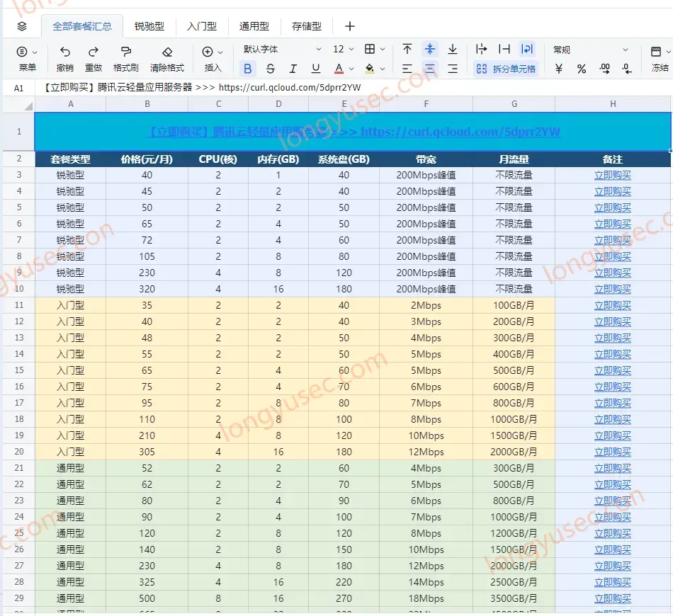The image size is (673, 616).
Task: Open the number format dropdown 常规
Action: [591, 50]
